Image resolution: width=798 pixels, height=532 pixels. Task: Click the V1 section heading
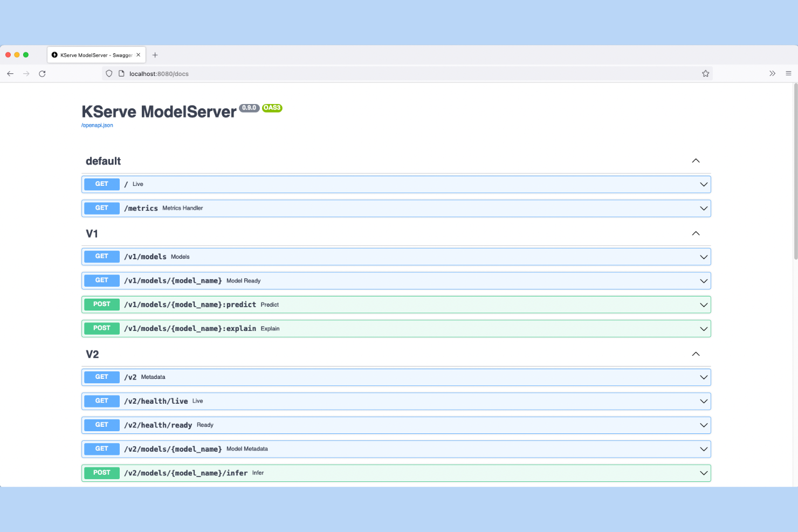92,234
